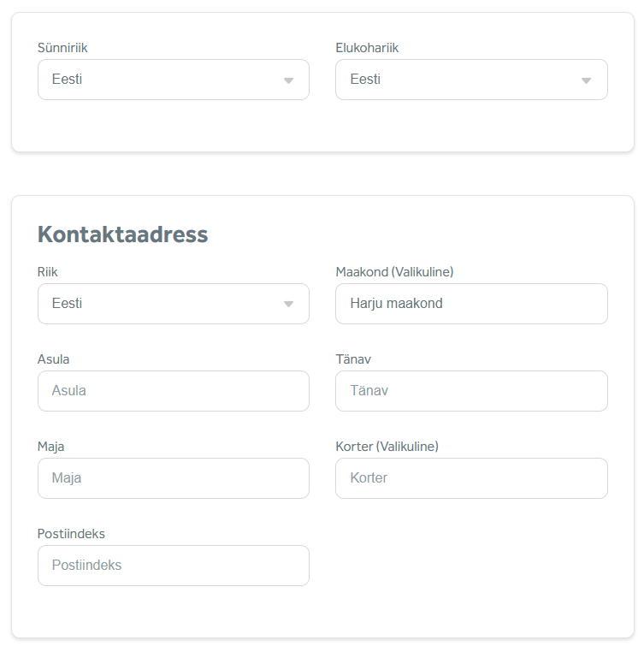644x646 pixels.
Task: Click the arrow icon in Elukohariik dropdown
Action: pos(586,80)
